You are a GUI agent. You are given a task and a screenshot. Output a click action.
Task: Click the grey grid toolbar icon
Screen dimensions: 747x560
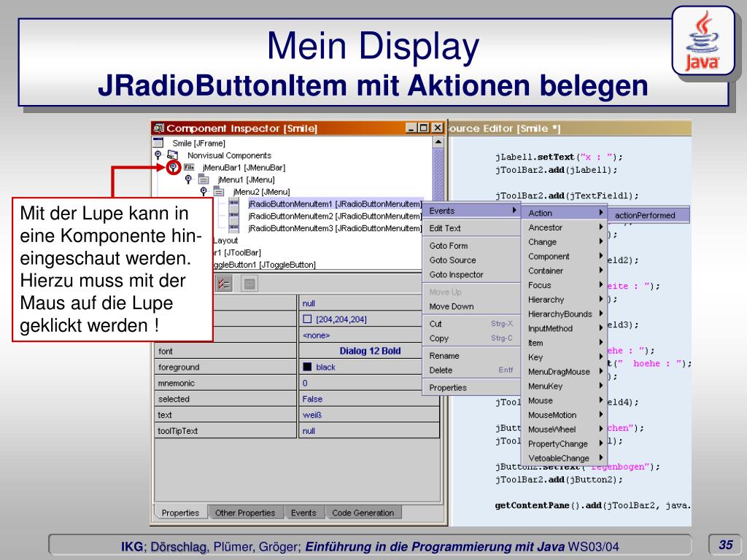249,284
